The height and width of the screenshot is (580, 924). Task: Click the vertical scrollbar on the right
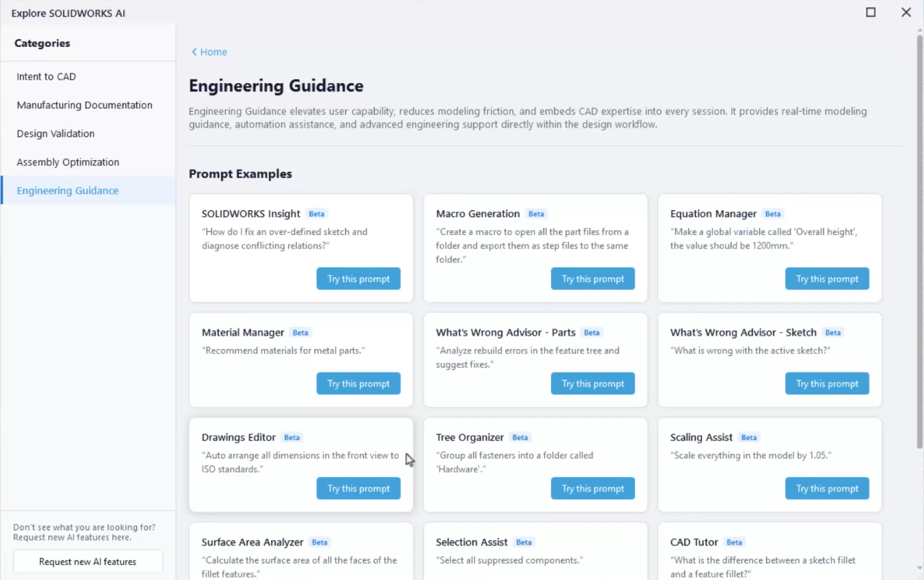coord(919,242)
